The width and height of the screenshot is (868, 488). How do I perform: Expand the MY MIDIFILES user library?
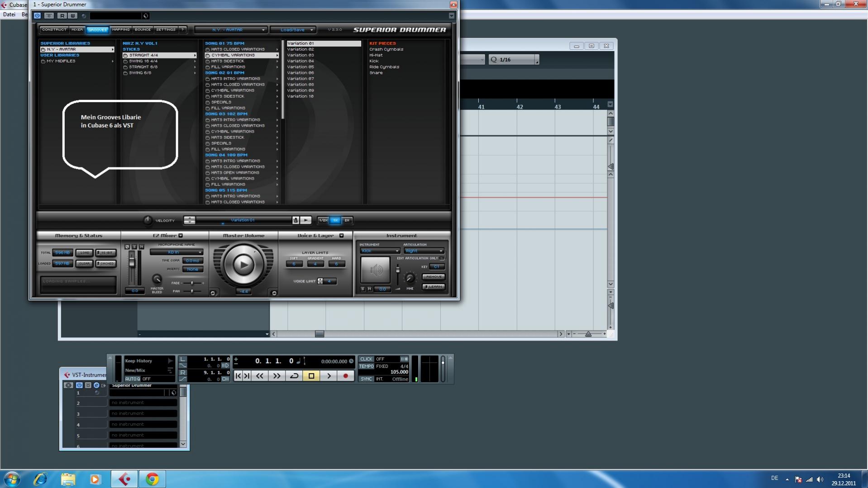77,61
